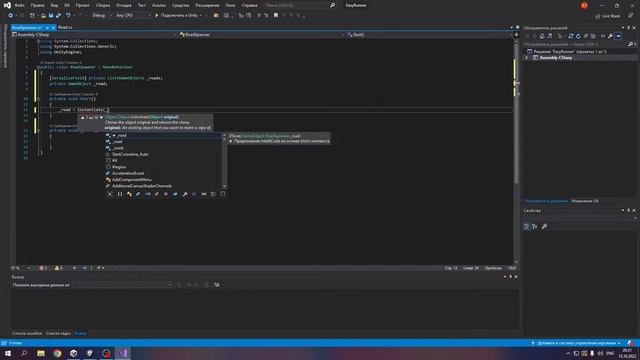Open the Правка menu
Image resolution: width=640 pixels, height=360 pixels.
(38, 5)
